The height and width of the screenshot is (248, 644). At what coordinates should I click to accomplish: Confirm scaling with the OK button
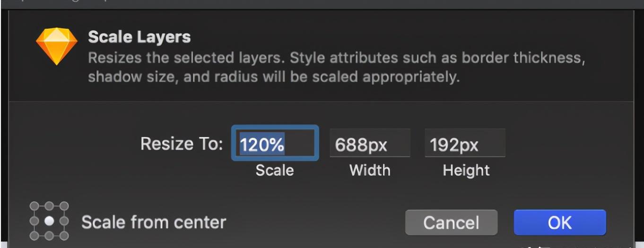tap(560, 222)
